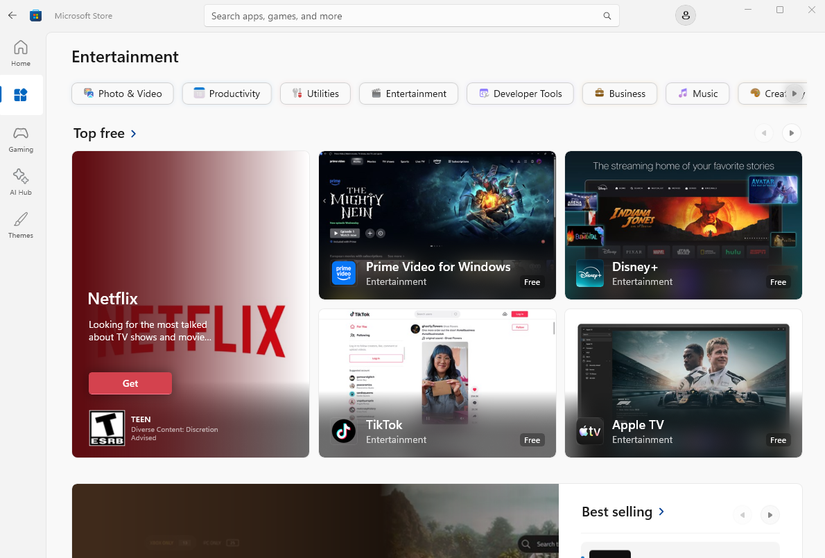Click the Entertainment page heading

(125, 57)
